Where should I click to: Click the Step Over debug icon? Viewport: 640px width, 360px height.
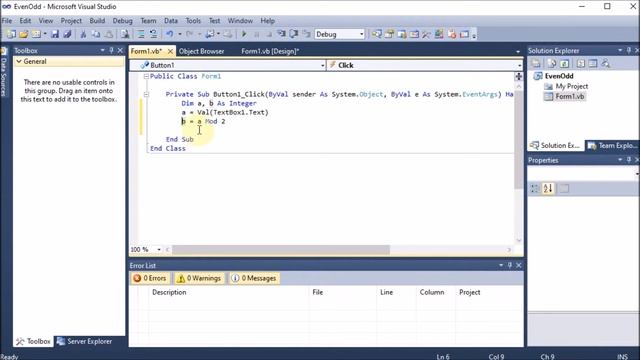coord(293,34)
